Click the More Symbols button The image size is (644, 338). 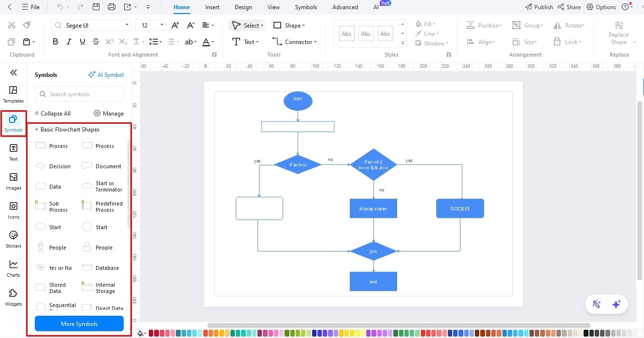click(79, 323)
